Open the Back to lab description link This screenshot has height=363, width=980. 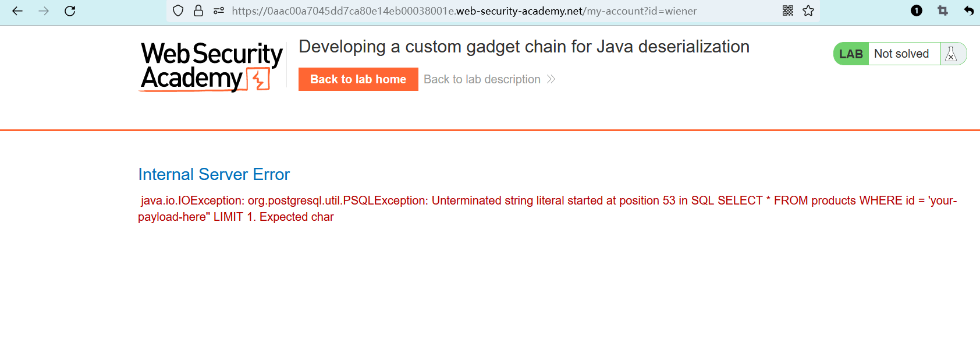point(482,80)
